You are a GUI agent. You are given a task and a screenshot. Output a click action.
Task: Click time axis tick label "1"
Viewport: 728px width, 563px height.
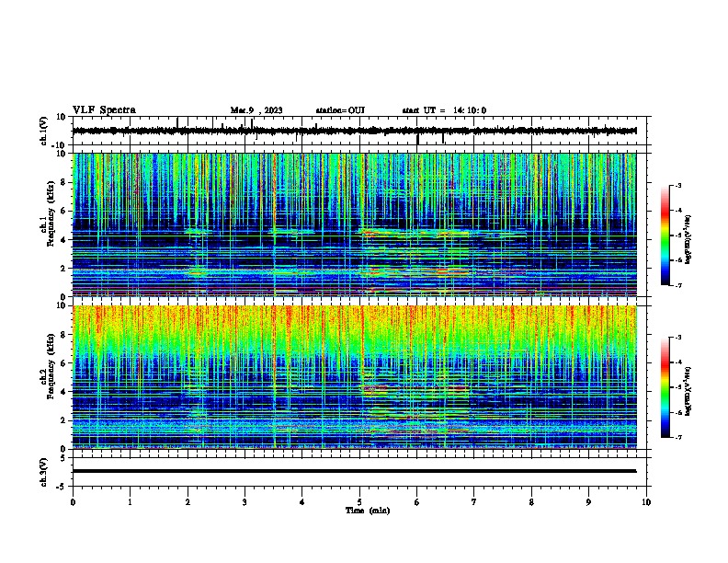(130, 502)
